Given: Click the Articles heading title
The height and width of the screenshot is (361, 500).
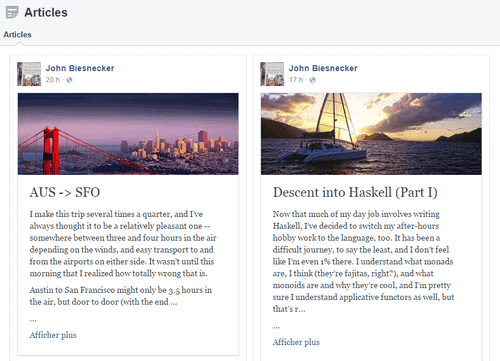Looking at the screenshot, I should click(x=46, y=13).
